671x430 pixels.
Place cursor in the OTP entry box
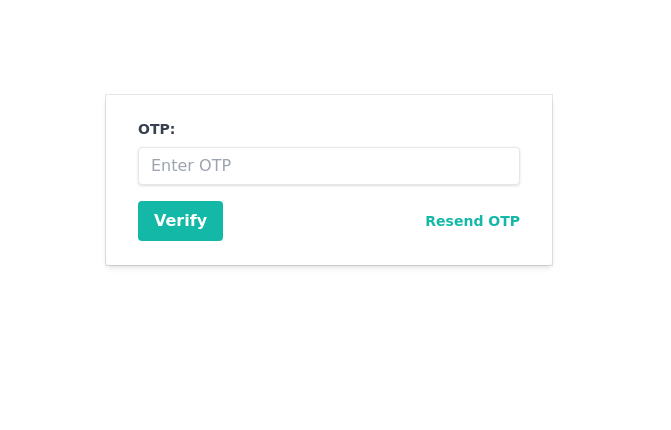pyautogui.click(x=328, y=166)
